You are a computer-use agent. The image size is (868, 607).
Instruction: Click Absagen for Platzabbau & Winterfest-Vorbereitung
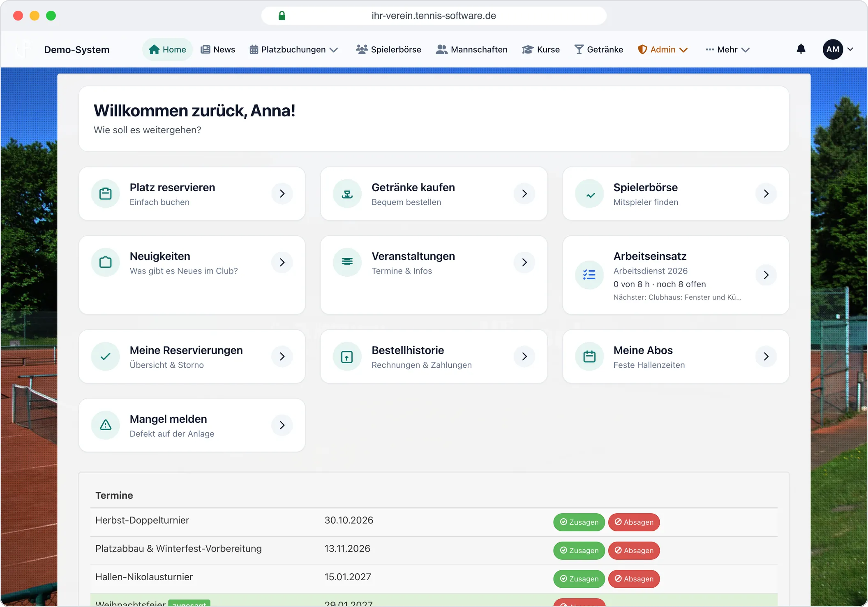click(x=634, y=551)
